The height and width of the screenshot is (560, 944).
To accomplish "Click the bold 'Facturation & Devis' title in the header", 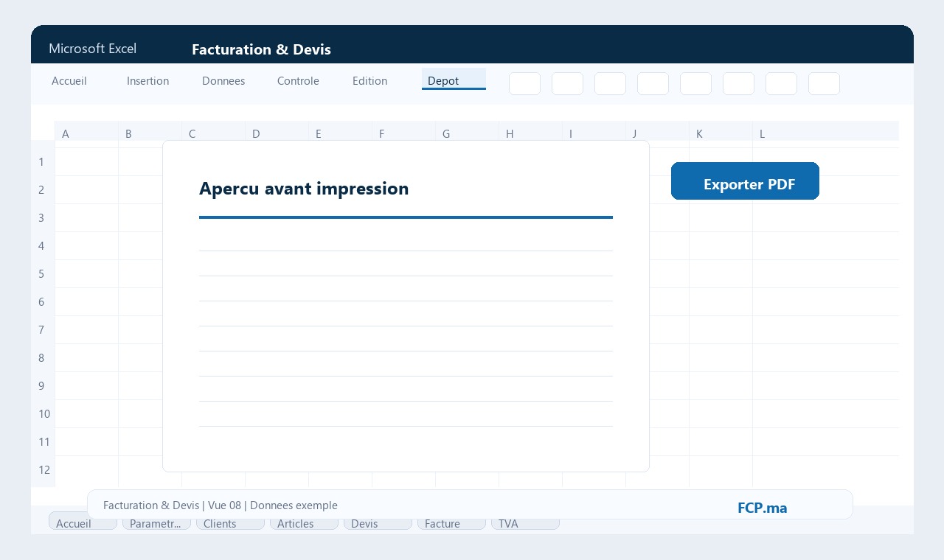I will click(x=261, y=49).
